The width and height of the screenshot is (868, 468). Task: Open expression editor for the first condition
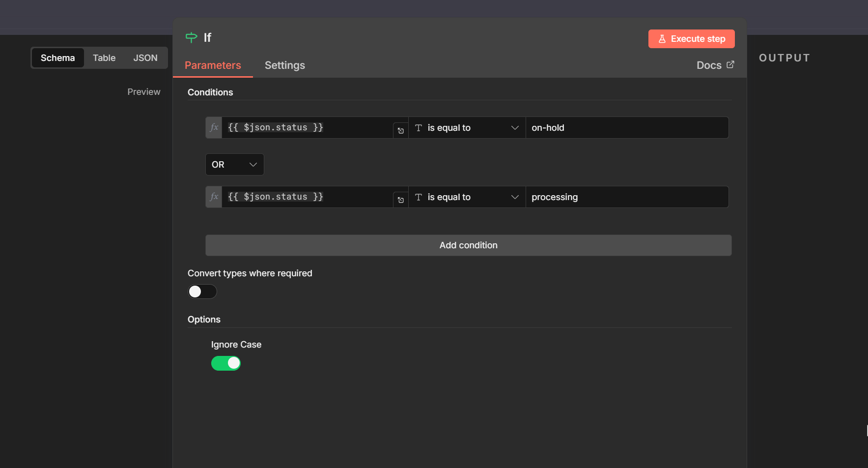401,131
